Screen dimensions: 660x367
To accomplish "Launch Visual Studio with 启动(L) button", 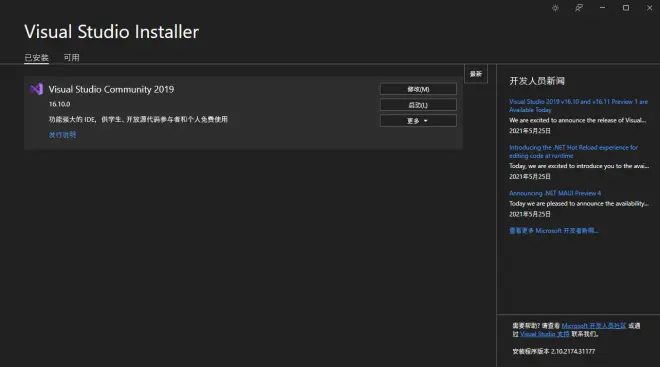I will click(418, 105).
